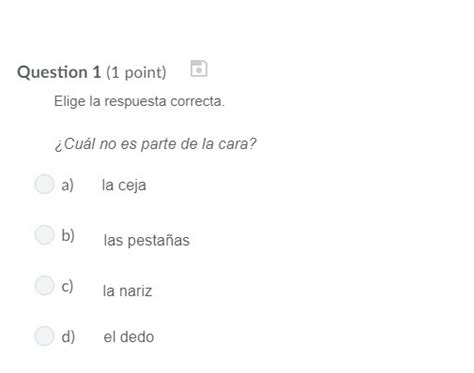Viewport: 474px width, 373px height.
Task: Click the '(1 point)' label
Action: [136, 72]
